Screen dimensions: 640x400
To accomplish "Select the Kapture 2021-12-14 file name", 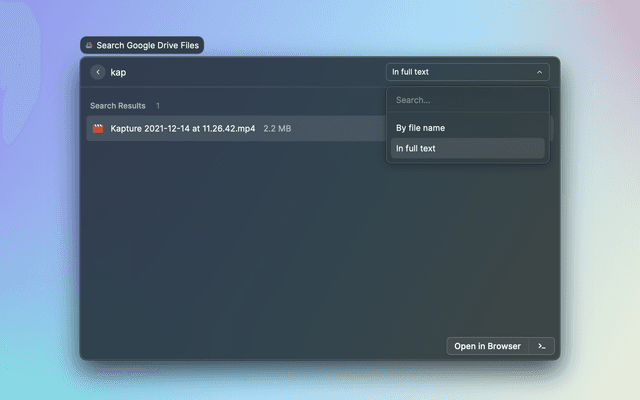I will point(183,129).
